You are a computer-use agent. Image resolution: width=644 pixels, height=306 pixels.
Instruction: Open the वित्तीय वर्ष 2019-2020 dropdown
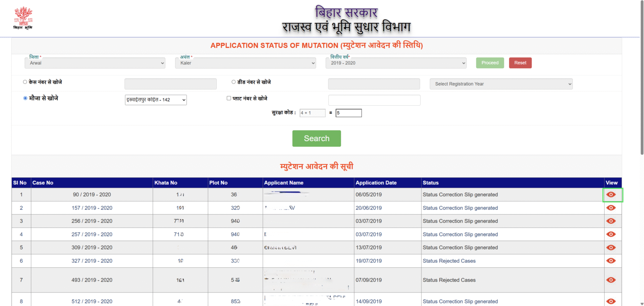tap(396, 63)
